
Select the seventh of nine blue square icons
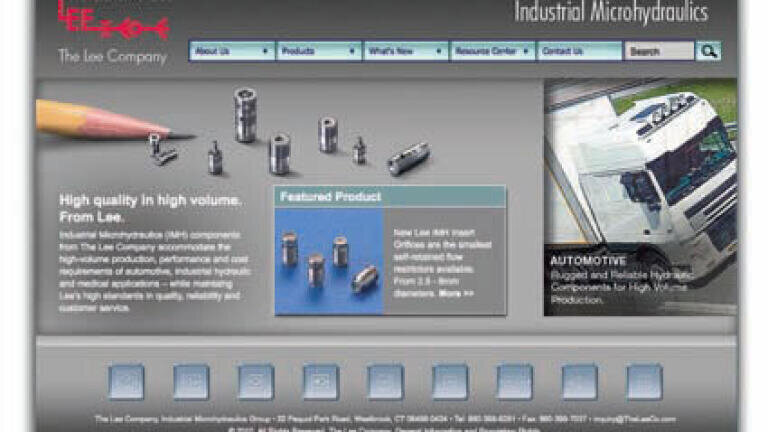(515, 382)
